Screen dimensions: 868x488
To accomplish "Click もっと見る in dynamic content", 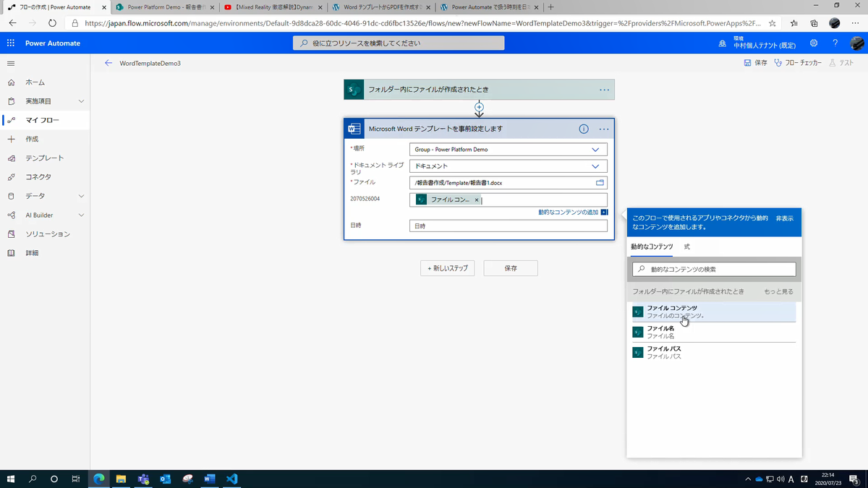I will [779, 291].
